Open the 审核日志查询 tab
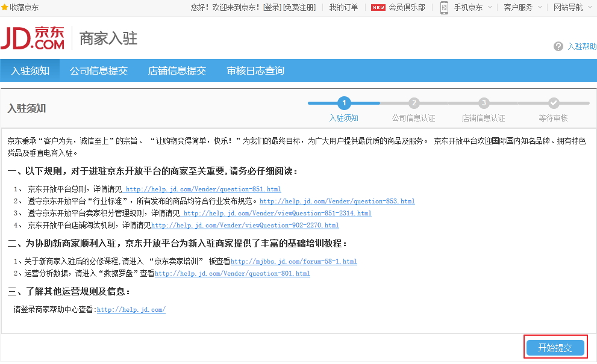The image size is (597, 364). click(x=255, y=71)
